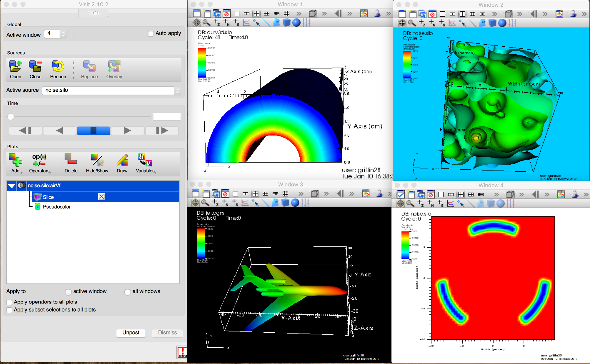Select the Lineout chart mode in Window 4

coord(451,203)
